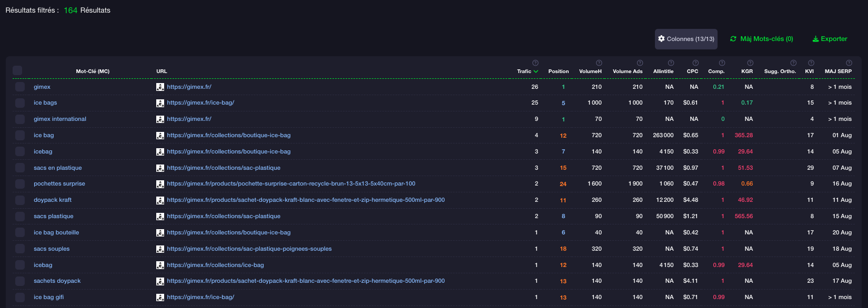Select the position value 24
Viewport: 868px width, 308px height.
(x=563, y=184)
